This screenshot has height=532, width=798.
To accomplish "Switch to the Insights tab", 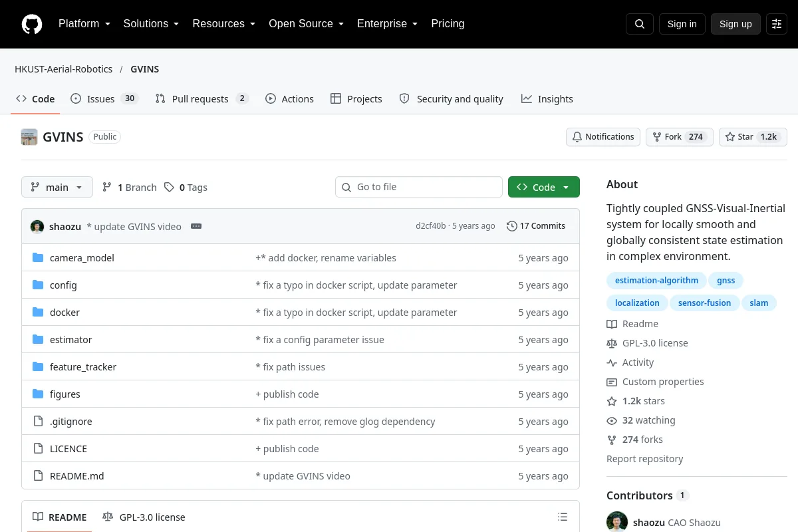I will (547, 99).
